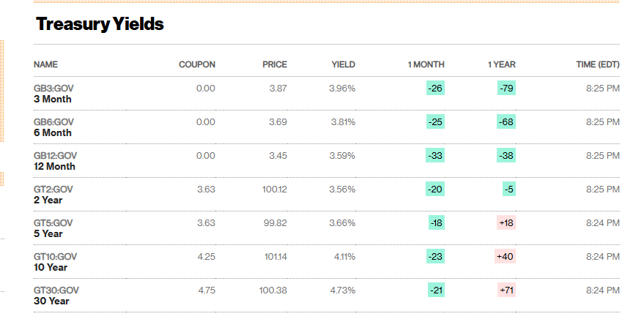
Task: Click the COUPON column header
Action: click(x=196, y=64)
